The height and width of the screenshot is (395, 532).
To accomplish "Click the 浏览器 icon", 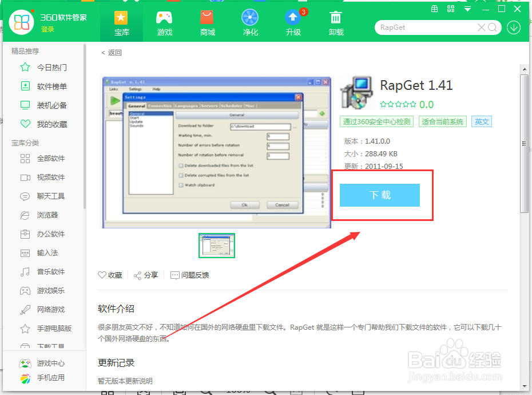I will point(25,215).
